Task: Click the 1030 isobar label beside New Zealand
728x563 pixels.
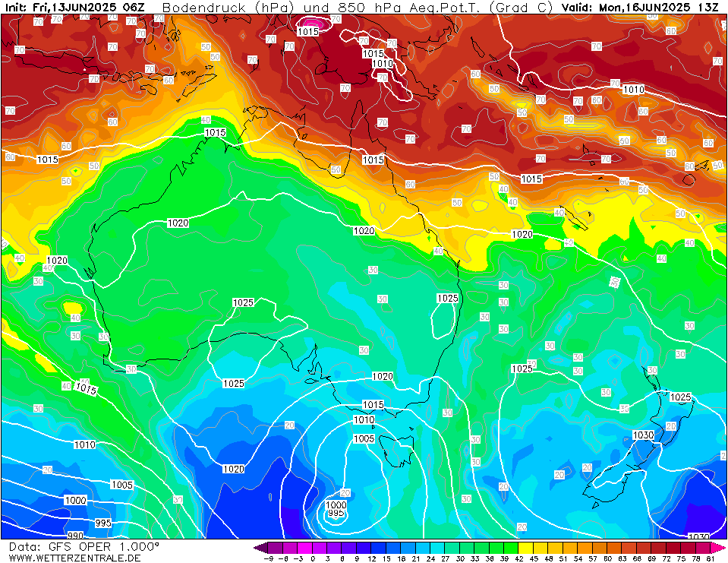Action: [x=643, y=435]
